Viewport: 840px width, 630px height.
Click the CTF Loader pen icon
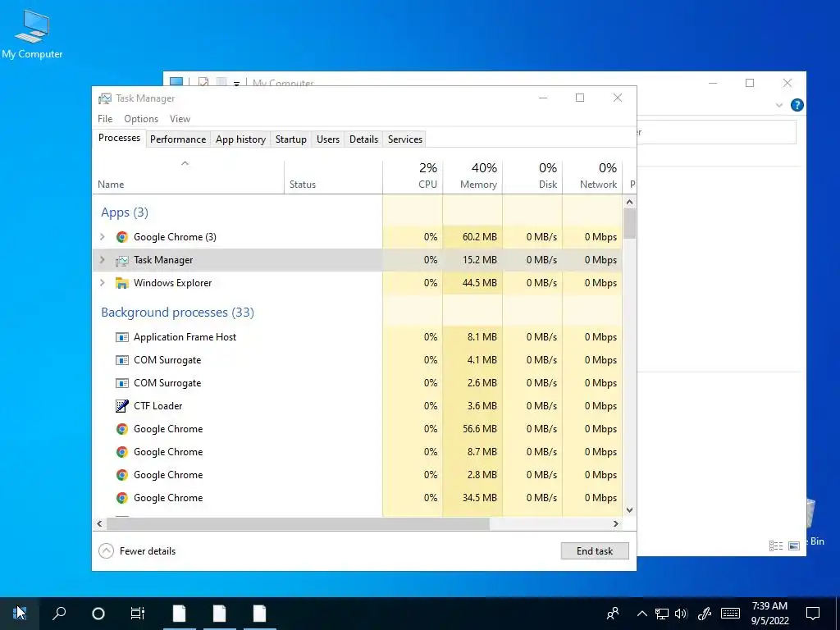(x=122, y=406)
